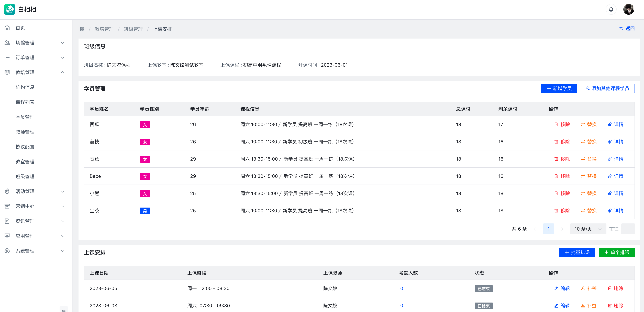644x312 pixels.
Task: Click the 新增学员 button
Action: point(559,88)
